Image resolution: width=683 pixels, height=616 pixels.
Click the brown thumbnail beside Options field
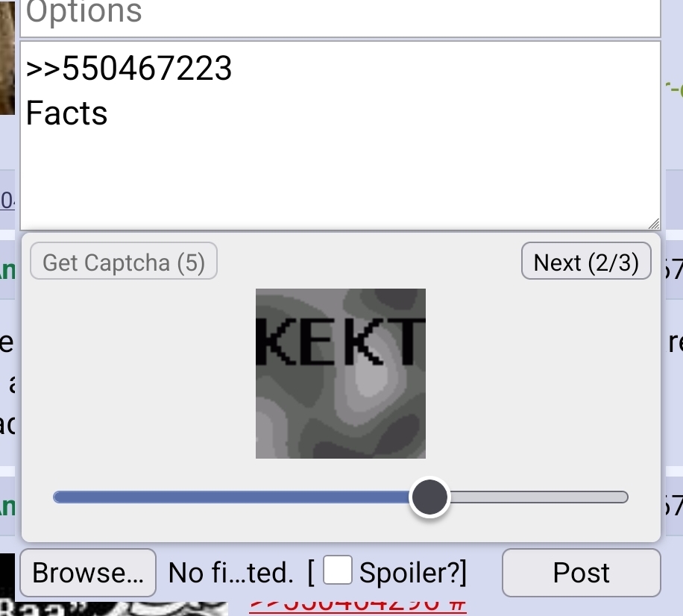7,57
